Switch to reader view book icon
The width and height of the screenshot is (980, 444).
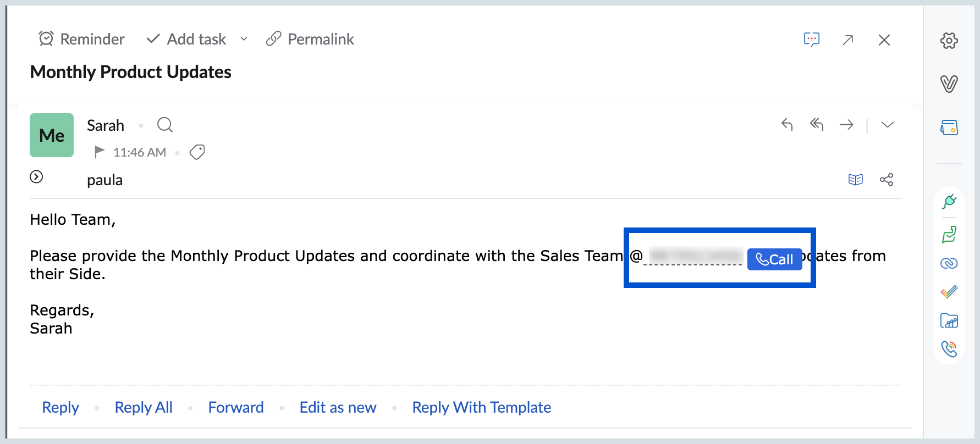855,180
